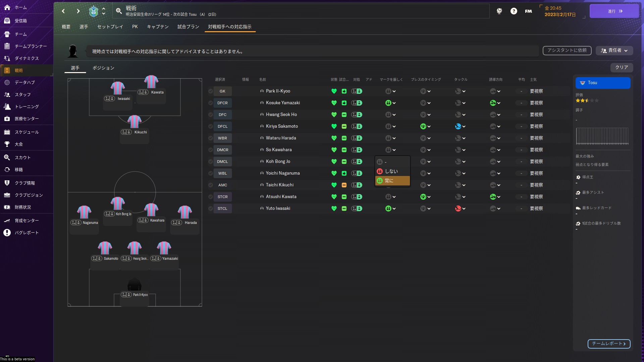Open press timing dropdown for Atsushi Kawata
The width and height of the screenshot is (644, 362).
pos(425,197)
